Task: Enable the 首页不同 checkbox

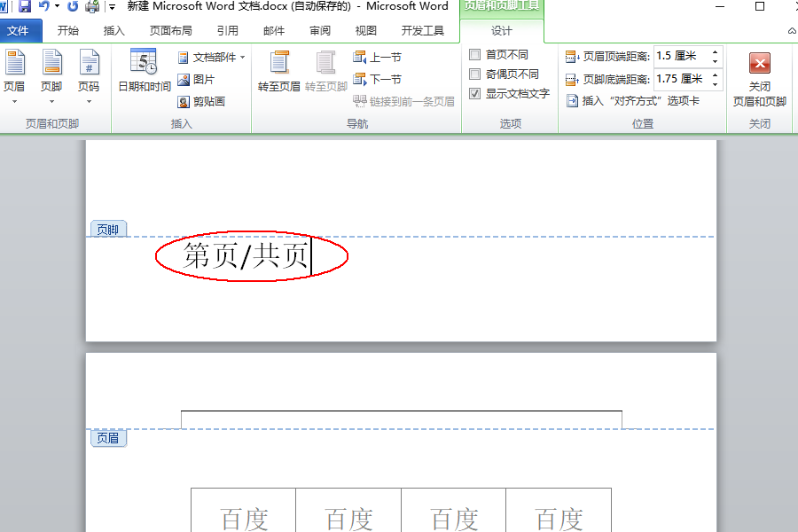Action: [475, 54]
